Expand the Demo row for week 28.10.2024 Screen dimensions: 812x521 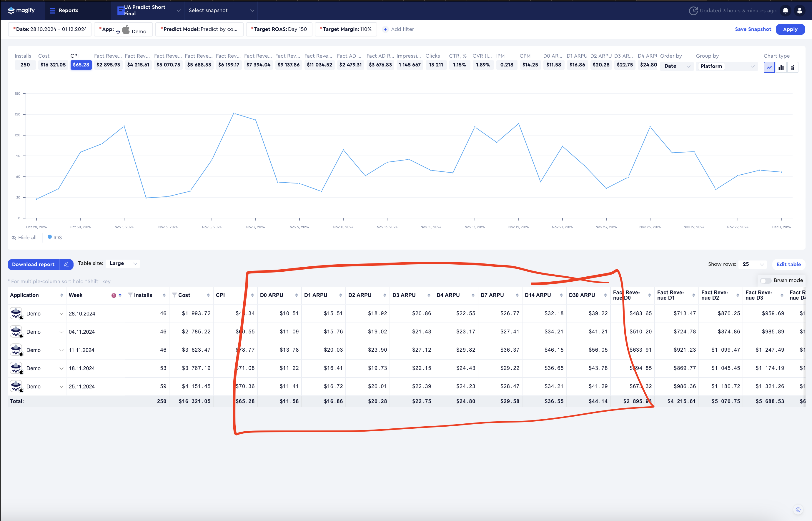(61, 313)
